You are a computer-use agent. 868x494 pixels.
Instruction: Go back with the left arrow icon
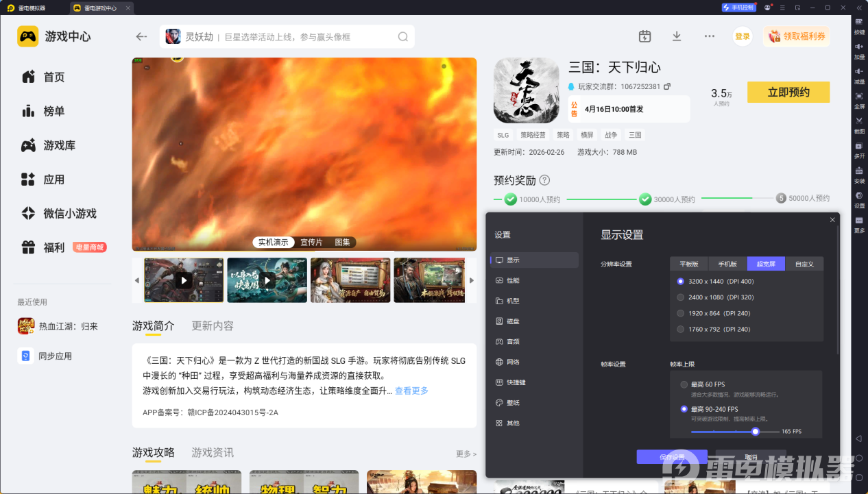[141, 37]
